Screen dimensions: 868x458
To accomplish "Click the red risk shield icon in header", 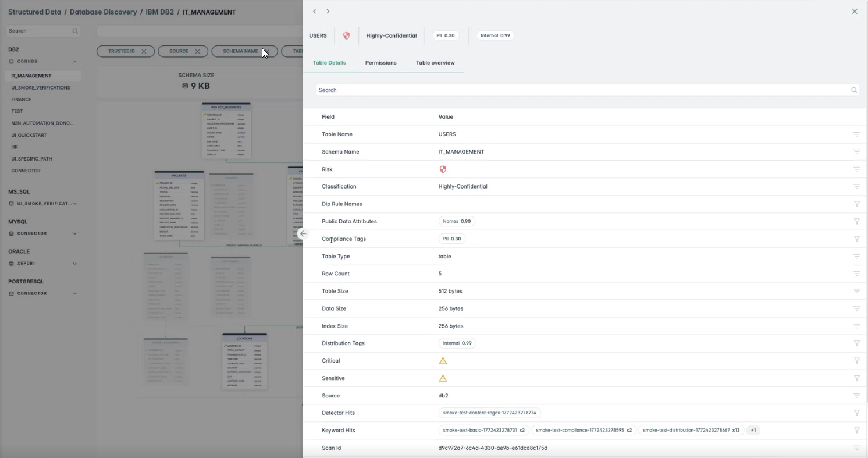I will click(347, 35).
